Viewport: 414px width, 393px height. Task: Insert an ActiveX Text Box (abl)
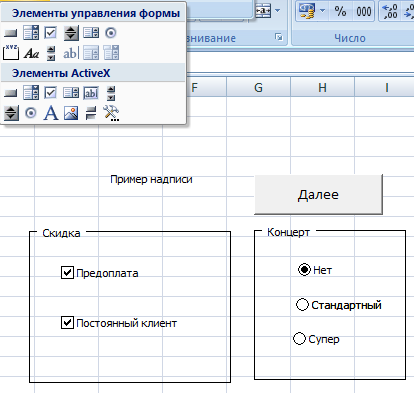[91, 93]
